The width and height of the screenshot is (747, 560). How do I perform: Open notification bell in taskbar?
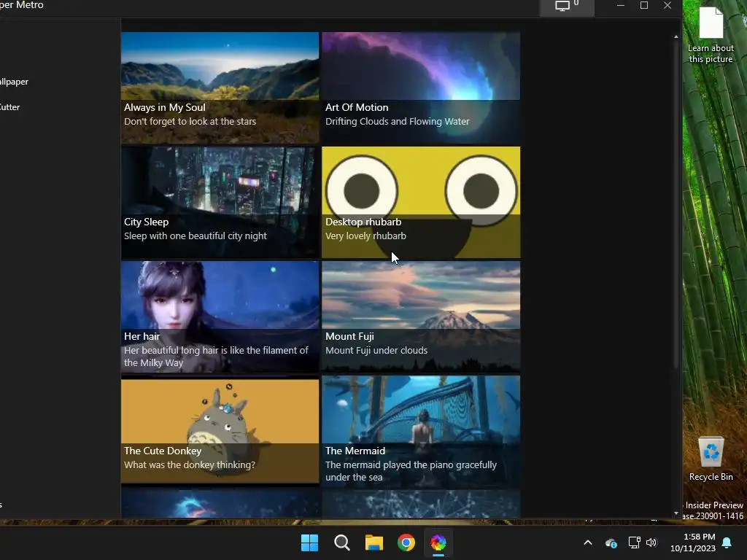[727, 542]
